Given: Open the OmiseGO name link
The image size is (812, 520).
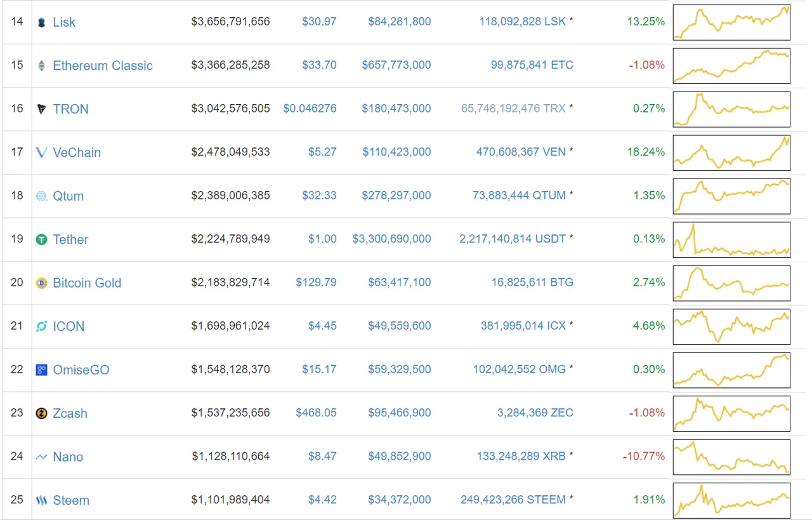Looking at the screenshot, I should (x=81, y=370).
